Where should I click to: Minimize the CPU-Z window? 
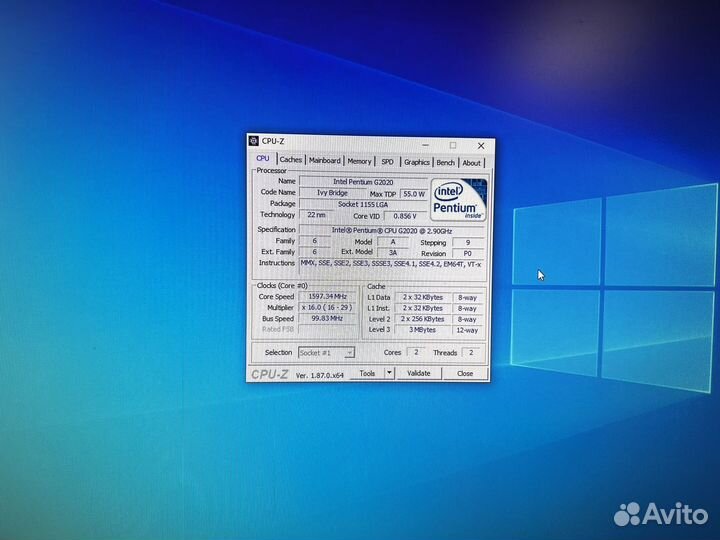tap(426, 145)
